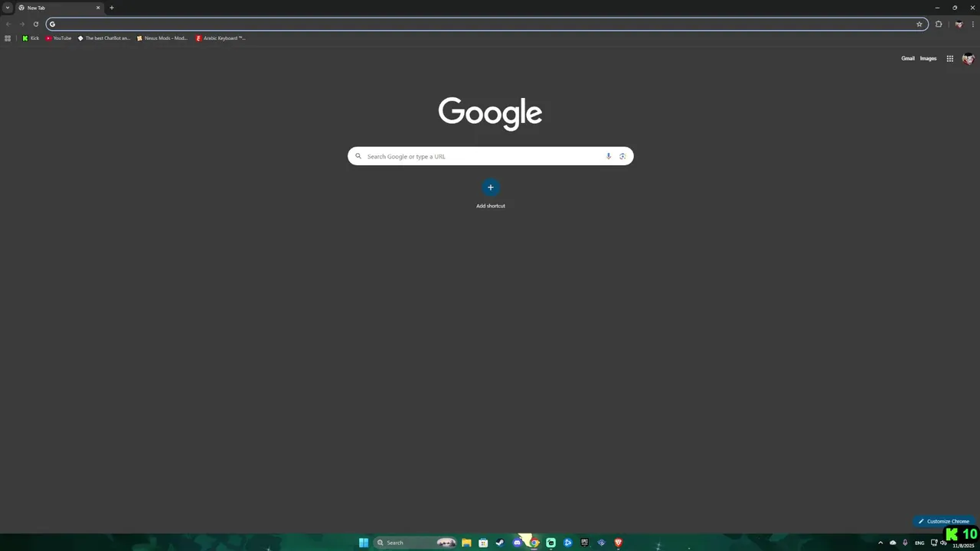This screenshot has width=980, height=551.
Task: Open Brave browser from taskbar
Action: 618,543
